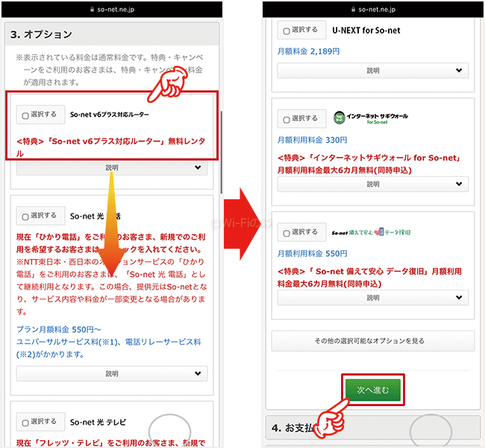Screen dimensions: 485x448
Task: Click lock icon in left so-net.ne.jp bar
Action: (x=92, y=9)
